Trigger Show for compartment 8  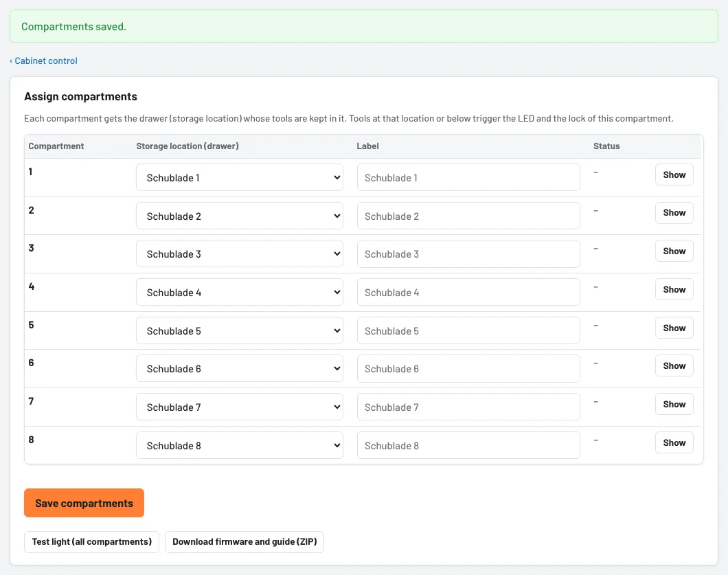click(674, 442)
